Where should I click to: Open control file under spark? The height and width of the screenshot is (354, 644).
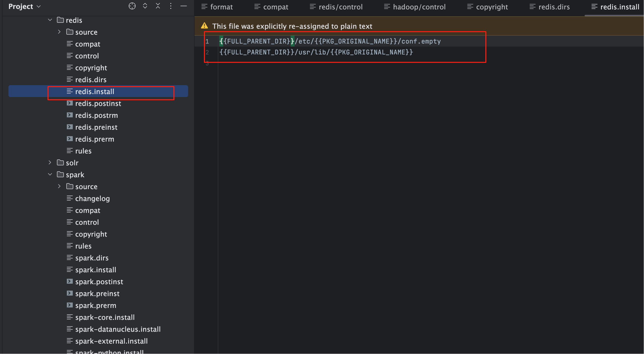87,222
